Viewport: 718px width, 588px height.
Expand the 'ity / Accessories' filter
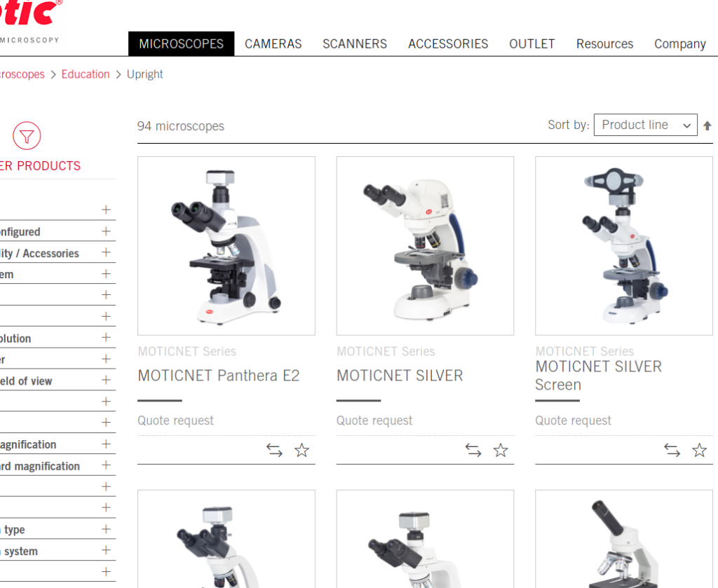tap(57, 252)
